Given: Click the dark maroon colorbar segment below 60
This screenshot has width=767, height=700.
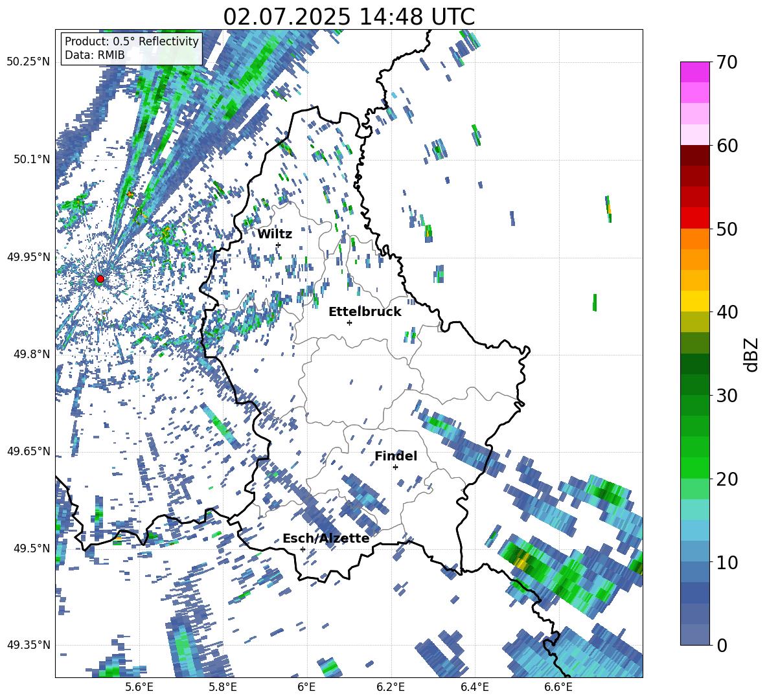Looking at the screenshot, I should click(x=694, y=155).
